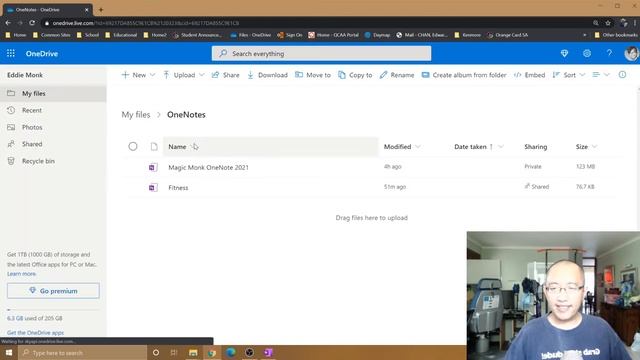This screenshot has height=360, width=640.
Task: Open Recycle bin in the sidebar
Action: [53, 161]
